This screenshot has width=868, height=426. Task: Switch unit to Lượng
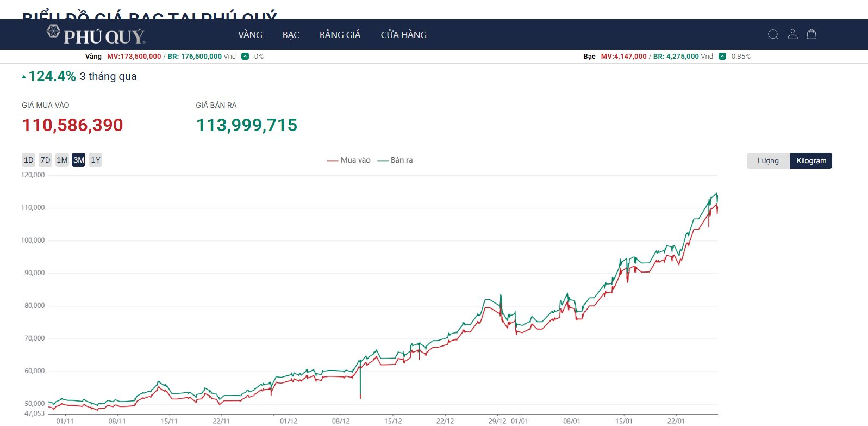pos(768,161)
